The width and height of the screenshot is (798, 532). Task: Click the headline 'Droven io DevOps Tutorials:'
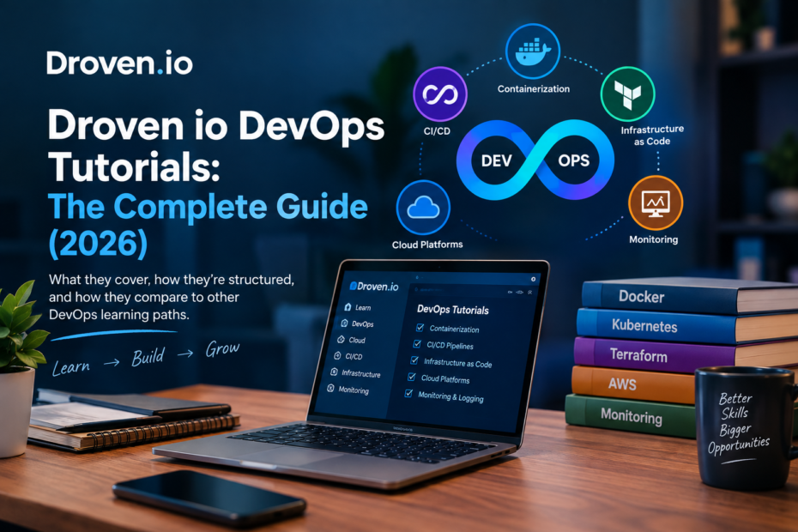point(216,146)
